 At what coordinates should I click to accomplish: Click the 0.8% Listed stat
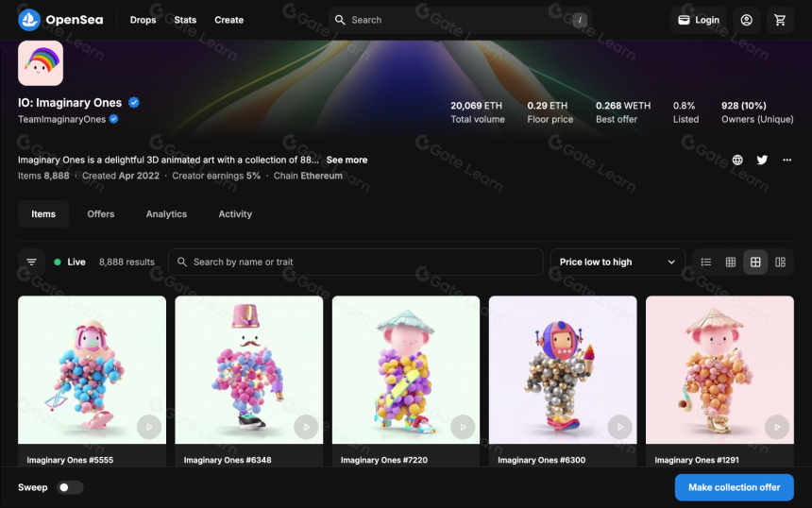click(685, 112)
